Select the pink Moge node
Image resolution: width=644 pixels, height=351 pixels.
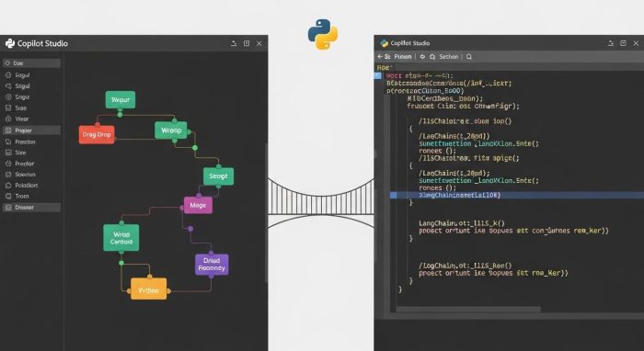click(x=198, y=205)
